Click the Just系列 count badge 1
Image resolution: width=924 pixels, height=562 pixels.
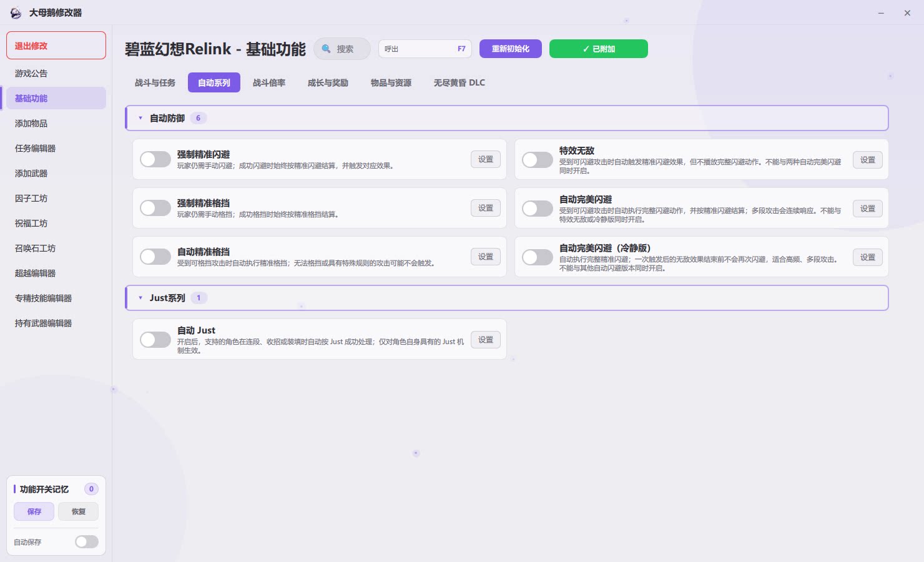(x=199, y=298)
